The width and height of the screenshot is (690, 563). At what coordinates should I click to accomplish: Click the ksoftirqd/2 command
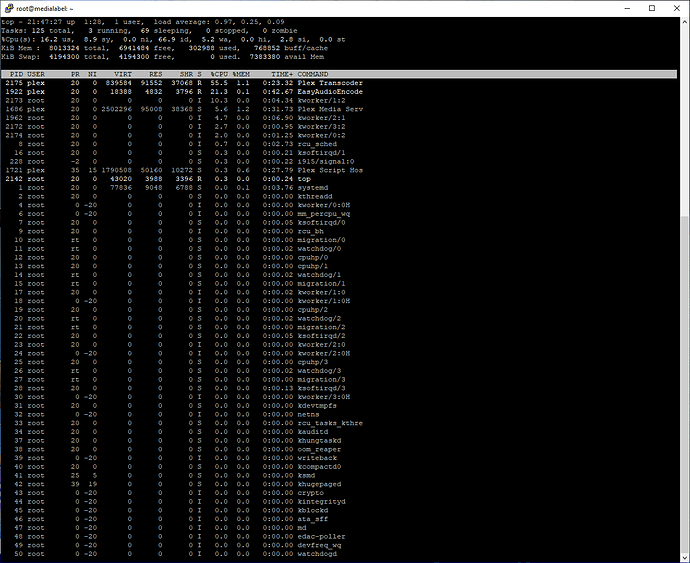tap(321, 336)
